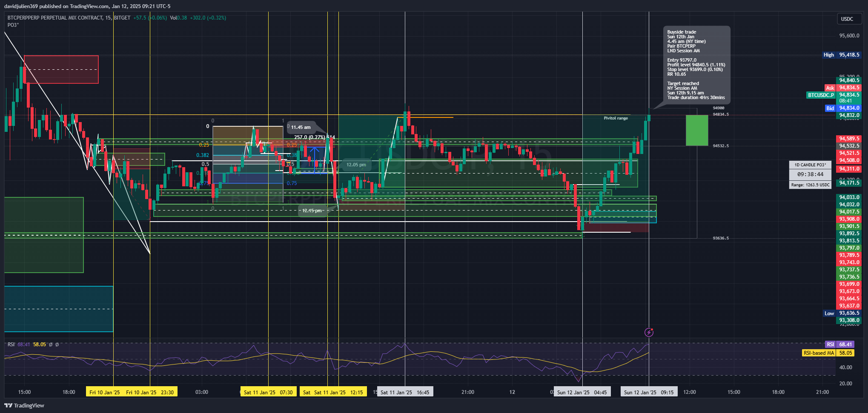Click the 94532.5 level label near the chart
The image size is (868, 413).
point(721,146)
